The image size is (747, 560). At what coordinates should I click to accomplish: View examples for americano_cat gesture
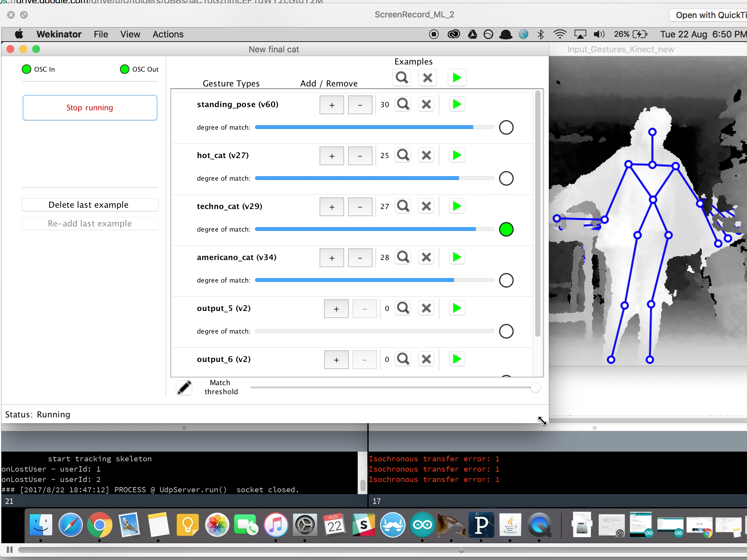(403, 257)
